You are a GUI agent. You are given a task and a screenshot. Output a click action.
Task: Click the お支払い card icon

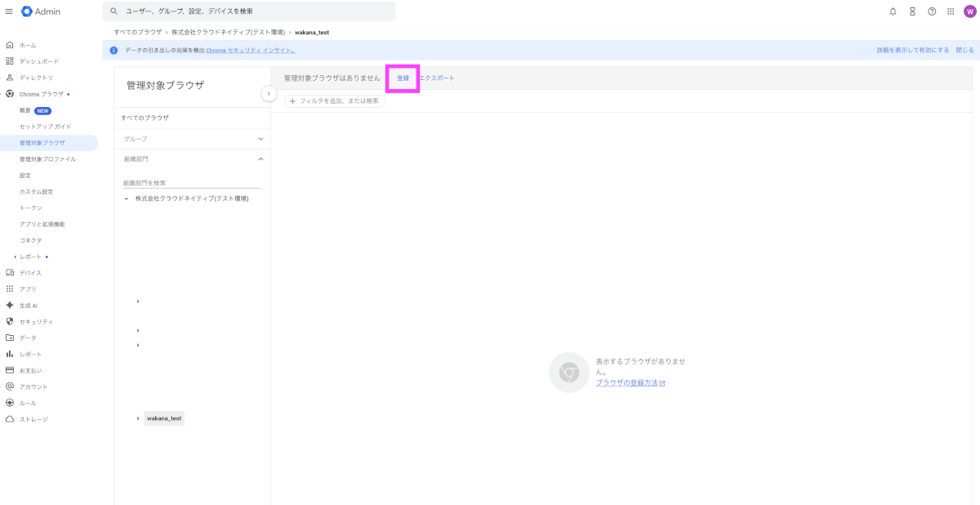(10, 370)
